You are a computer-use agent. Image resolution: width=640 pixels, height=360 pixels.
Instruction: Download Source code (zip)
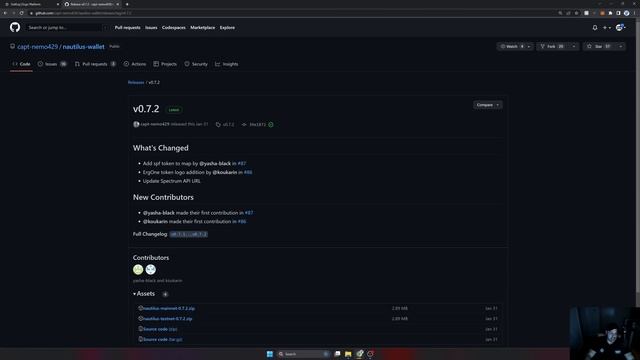pos(160,329)
